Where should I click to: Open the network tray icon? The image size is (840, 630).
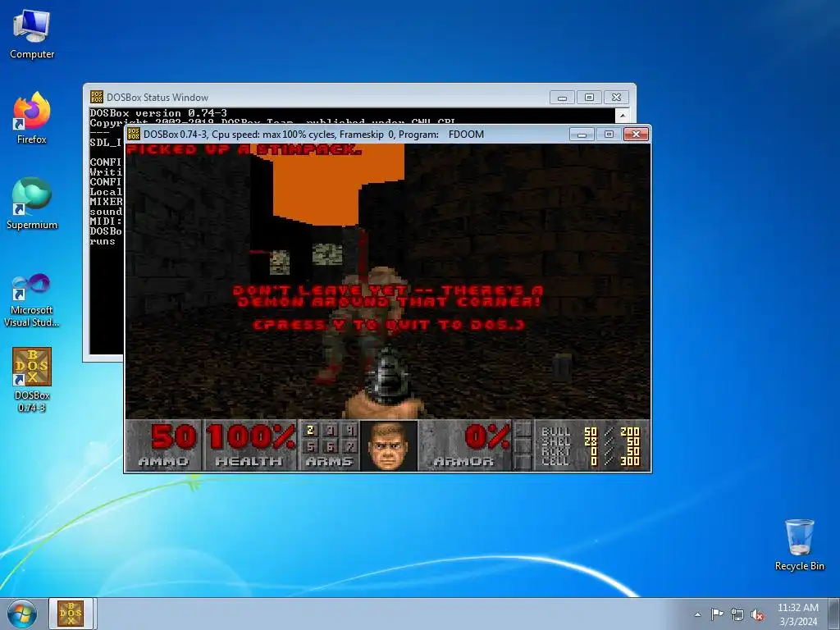point(737,614)
